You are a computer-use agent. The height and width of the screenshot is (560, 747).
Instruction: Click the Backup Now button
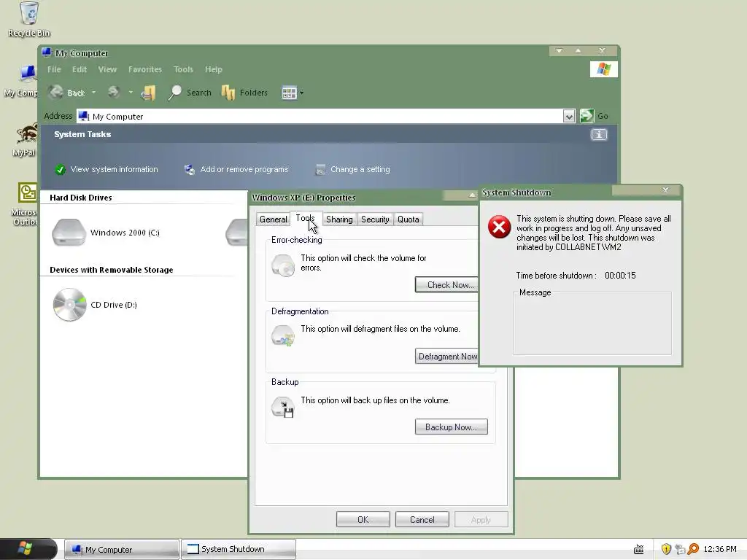tap(451, 427)
